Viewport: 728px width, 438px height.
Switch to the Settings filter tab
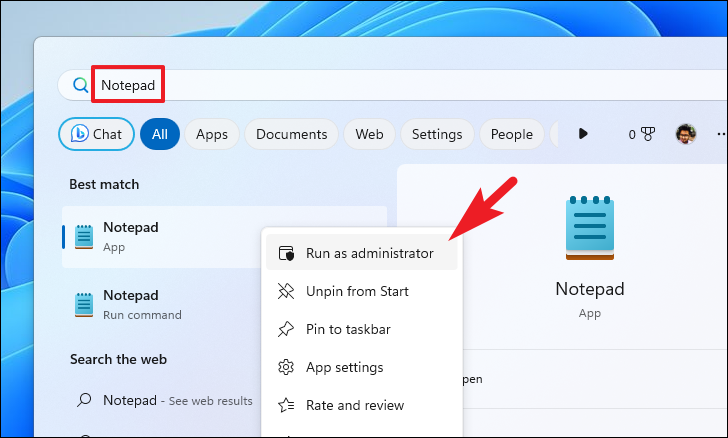[437, 134]
